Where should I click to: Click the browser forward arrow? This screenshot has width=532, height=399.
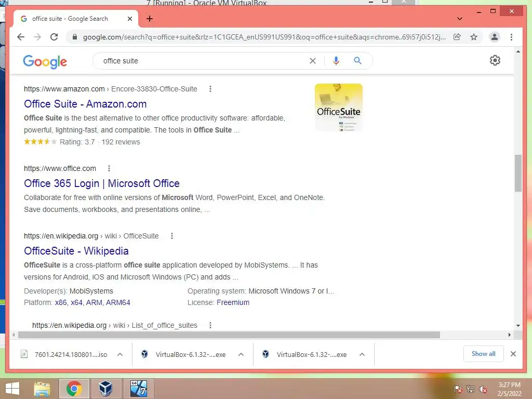click(x=37, y=37)
